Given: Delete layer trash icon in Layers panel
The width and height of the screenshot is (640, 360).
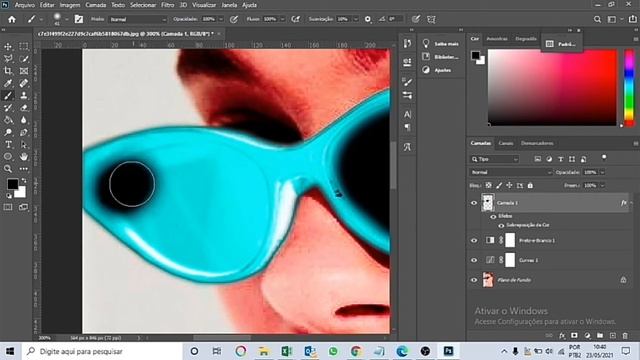Looking at the screenshot, I should pos(625,336).
